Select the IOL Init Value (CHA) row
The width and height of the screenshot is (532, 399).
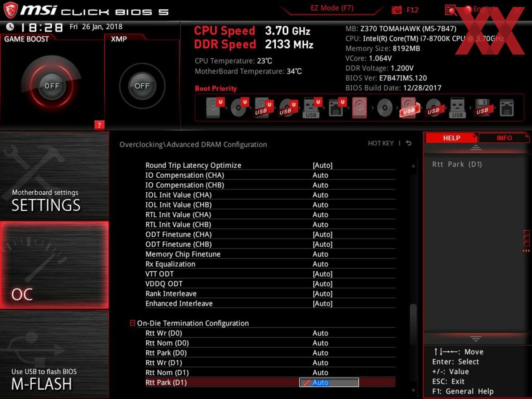pos(270,195)
